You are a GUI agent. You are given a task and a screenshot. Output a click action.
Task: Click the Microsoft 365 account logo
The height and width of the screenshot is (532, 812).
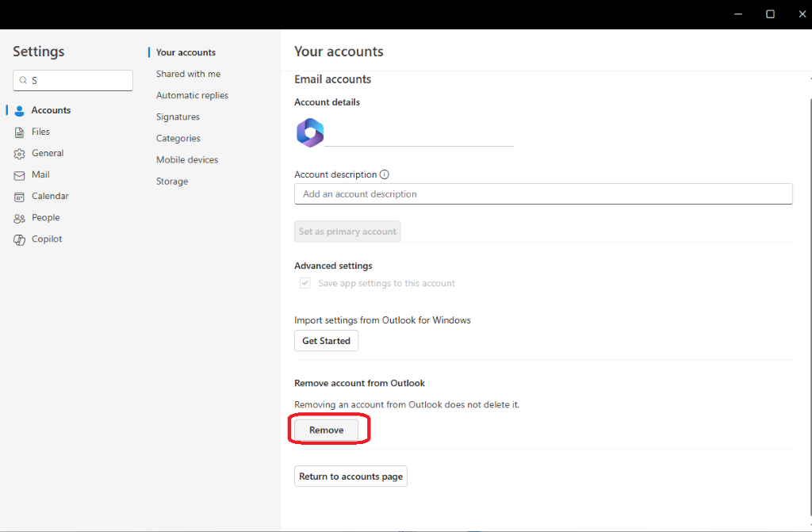coord(310,132)
